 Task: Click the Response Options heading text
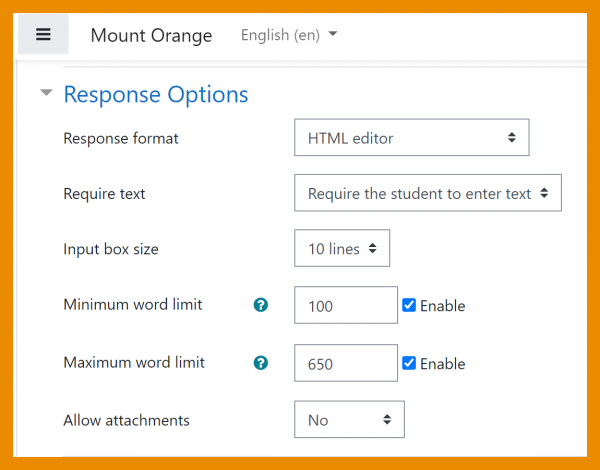[x=156, y=95]
